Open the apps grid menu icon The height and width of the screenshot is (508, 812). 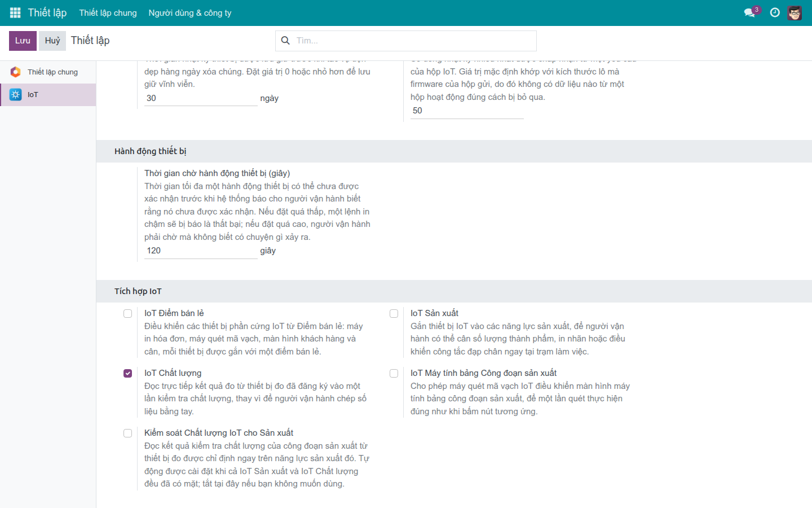coord(15,12)
